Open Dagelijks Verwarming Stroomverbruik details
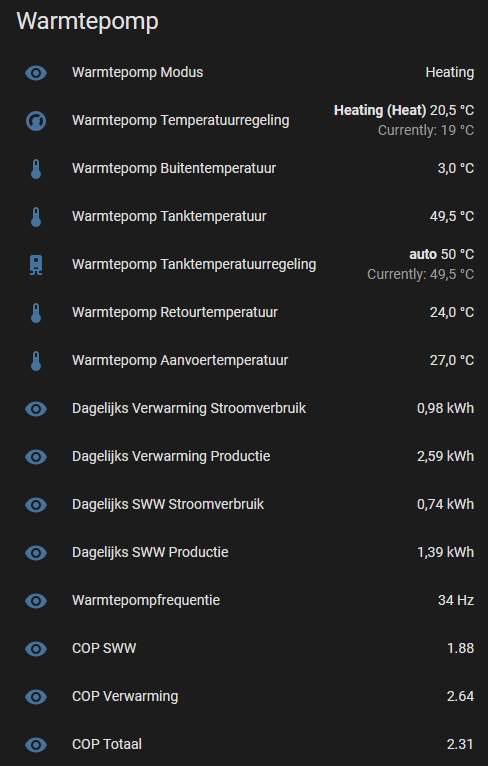 tap(244, 408)
